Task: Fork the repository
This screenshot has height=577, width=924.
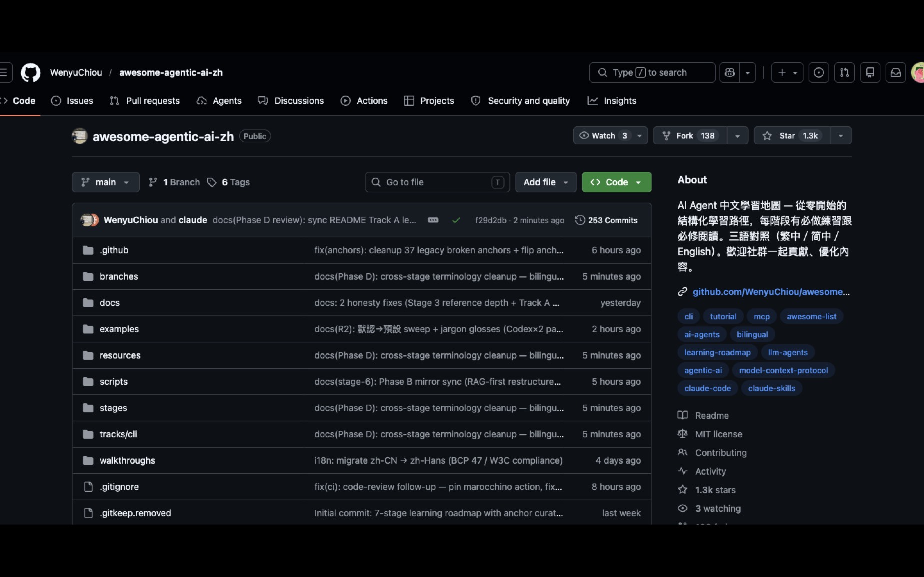Action: coord(690,136)
